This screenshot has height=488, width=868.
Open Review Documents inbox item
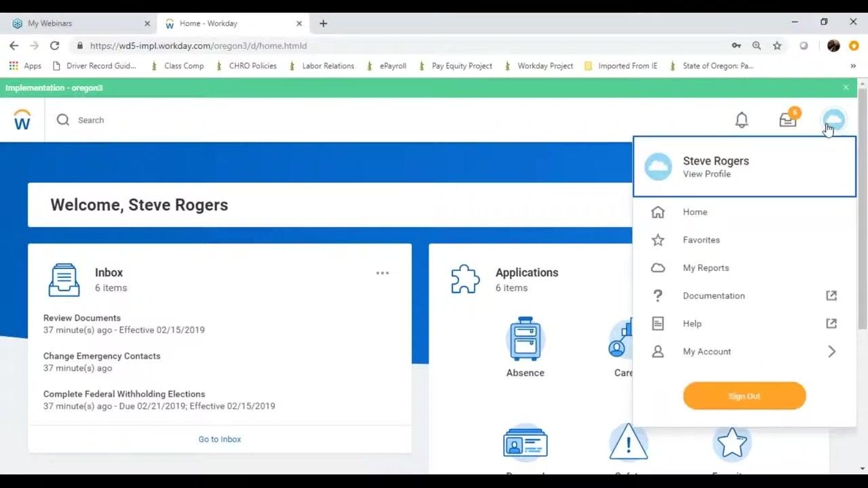[82, 318]
